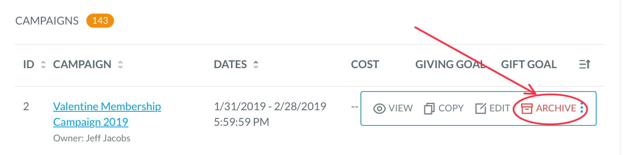
Task: Click the COST column header
Action: pos(365,65)
